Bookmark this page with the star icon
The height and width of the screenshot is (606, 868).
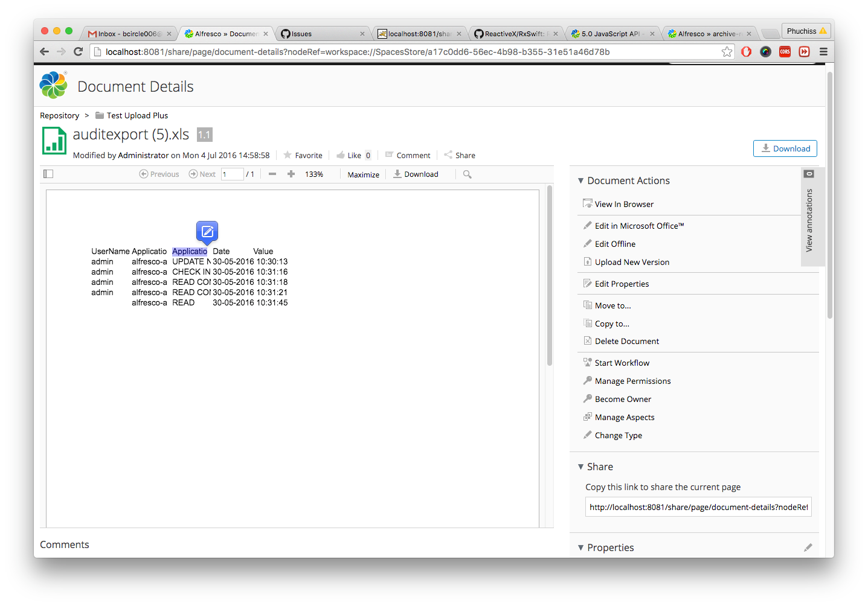coord(727,52)
